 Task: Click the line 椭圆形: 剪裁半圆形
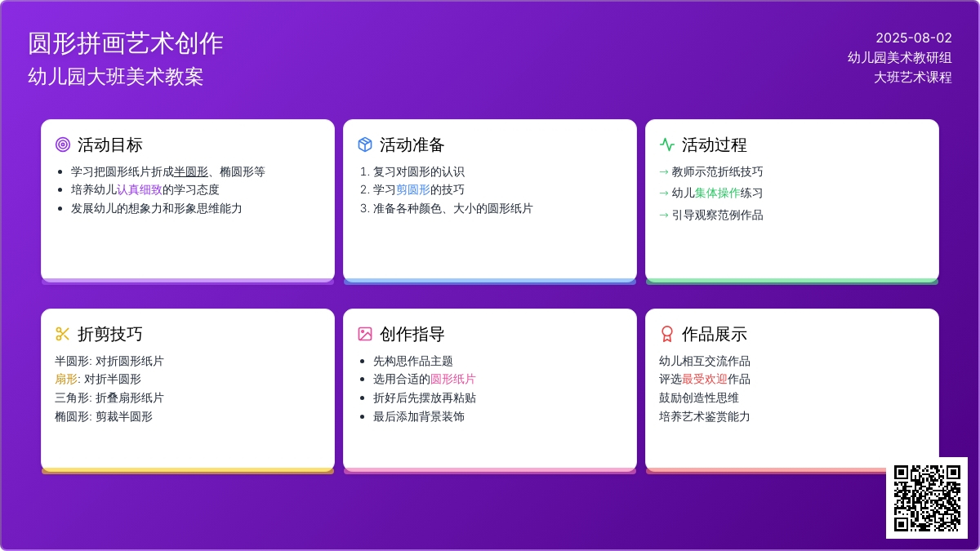pos(104,416)
